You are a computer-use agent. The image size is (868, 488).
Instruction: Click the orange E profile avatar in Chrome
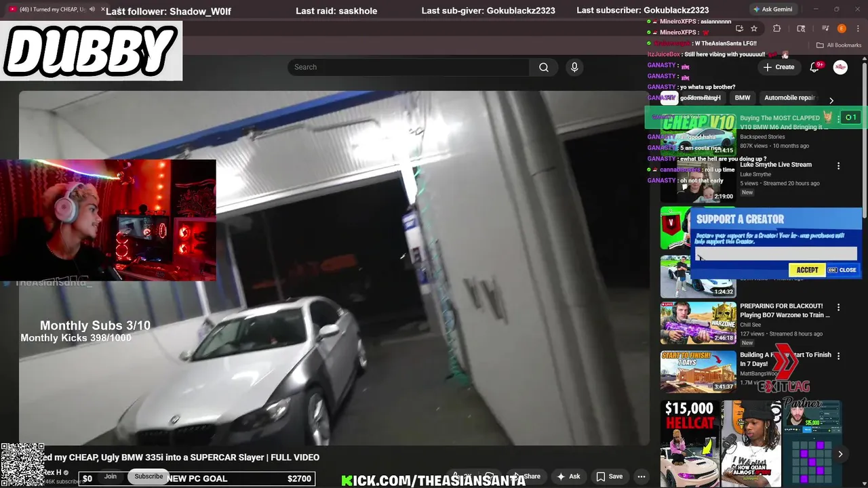(842, 28)
